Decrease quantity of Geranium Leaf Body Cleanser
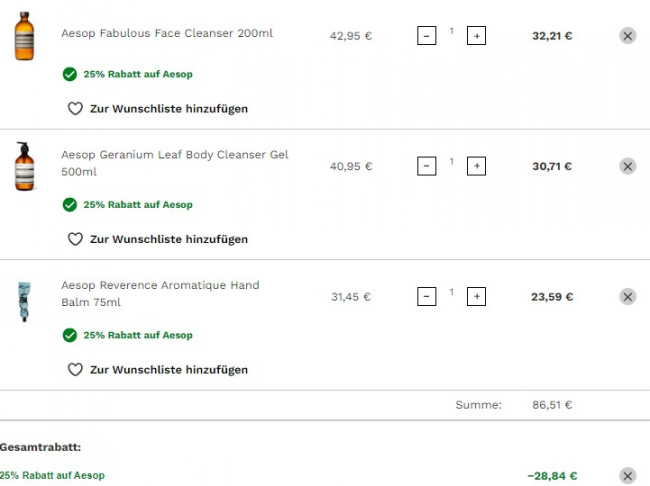The height and width of the screenshot is (486, 650). point(427,166)
